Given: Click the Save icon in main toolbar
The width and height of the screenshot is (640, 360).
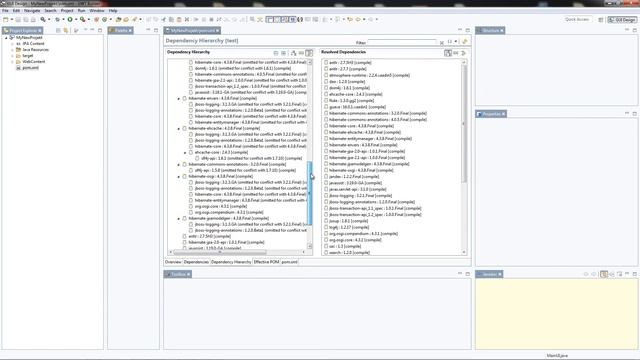Looking at the screenshot, I should point(18,19).
